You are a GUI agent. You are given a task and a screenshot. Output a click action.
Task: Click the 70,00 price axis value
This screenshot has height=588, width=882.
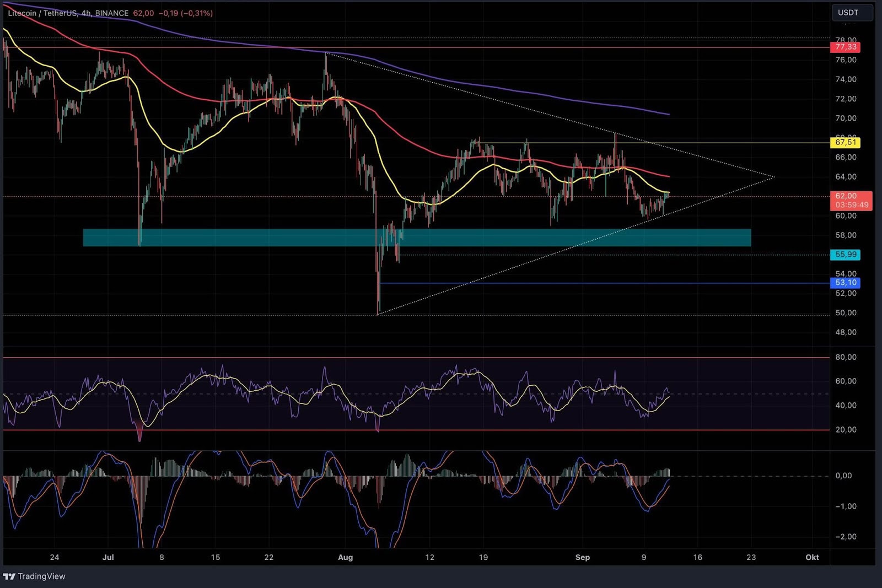(x=846, y=118)
